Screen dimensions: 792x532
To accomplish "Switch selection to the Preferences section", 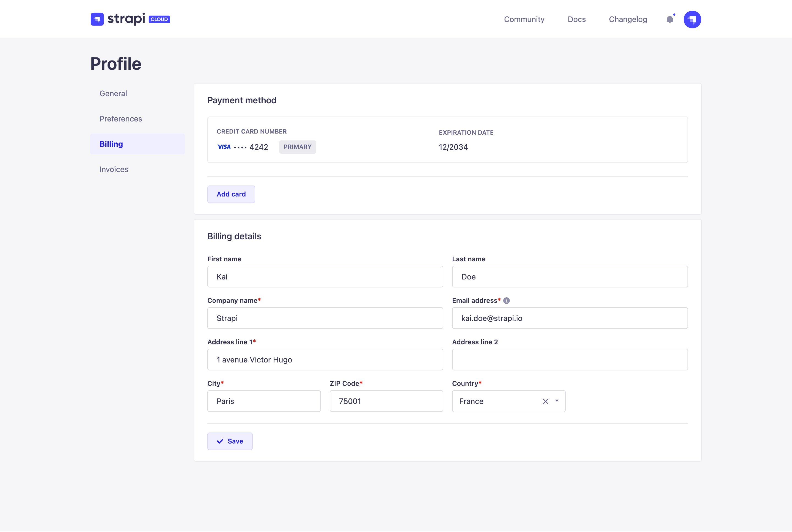I will [x=121, y=118].
